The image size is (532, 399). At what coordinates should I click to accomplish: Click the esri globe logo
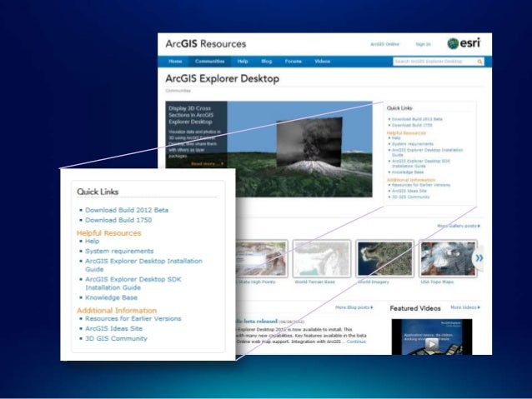tap(453, 43)
